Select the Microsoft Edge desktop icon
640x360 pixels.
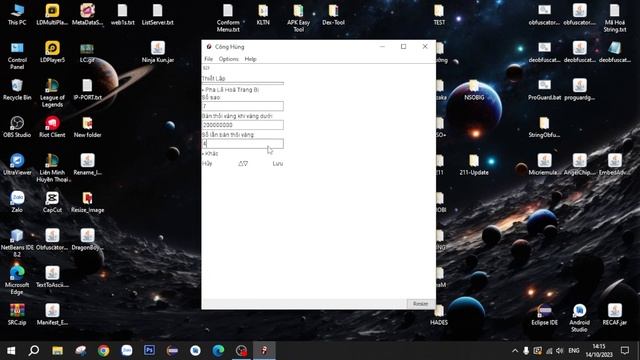(x=17, y=280)
